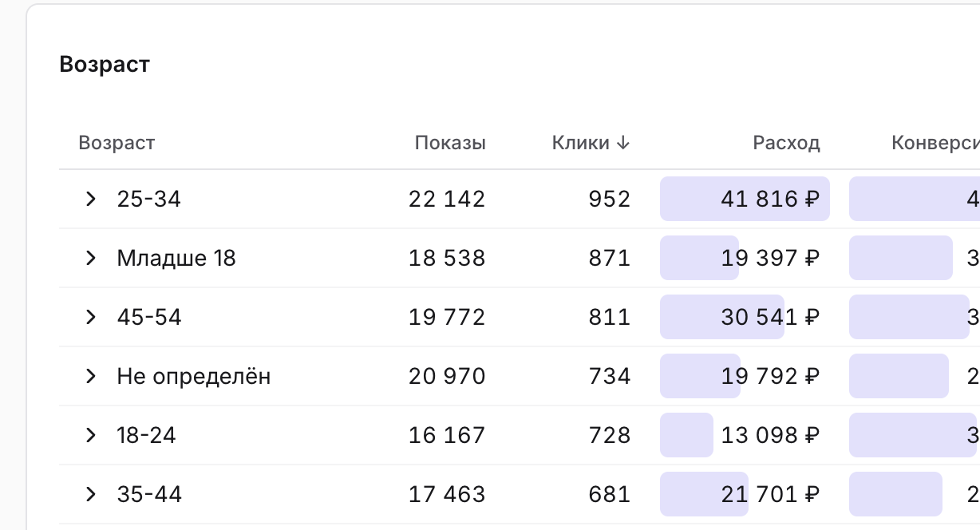
Task: Click the 952 clicks value
Action: tap(610, 199)
